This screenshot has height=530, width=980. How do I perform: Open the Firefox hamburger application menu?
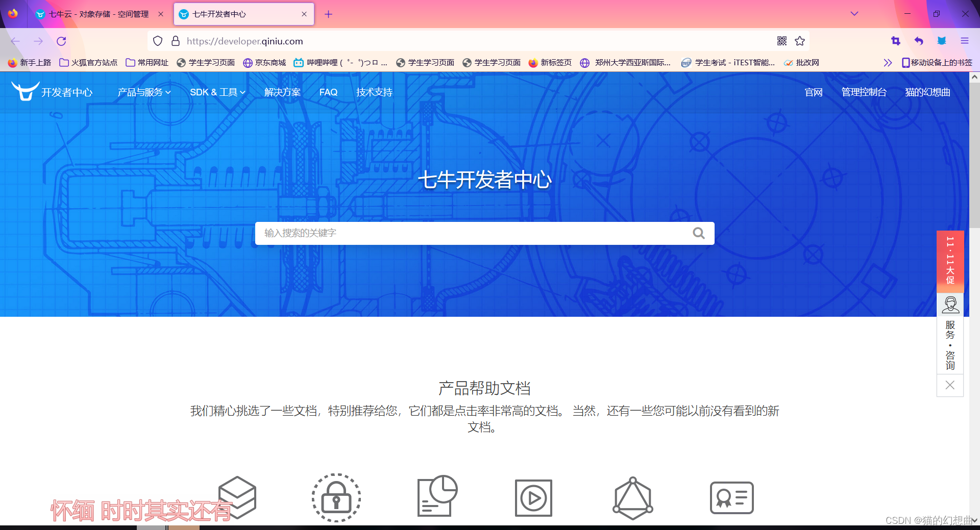click(x=965, y=41)
